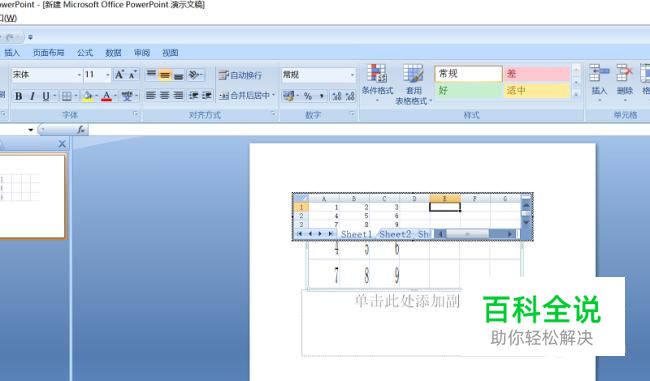Close the slide thumbnail pane
The image size is (650, 381).
(x=62, y=144)
